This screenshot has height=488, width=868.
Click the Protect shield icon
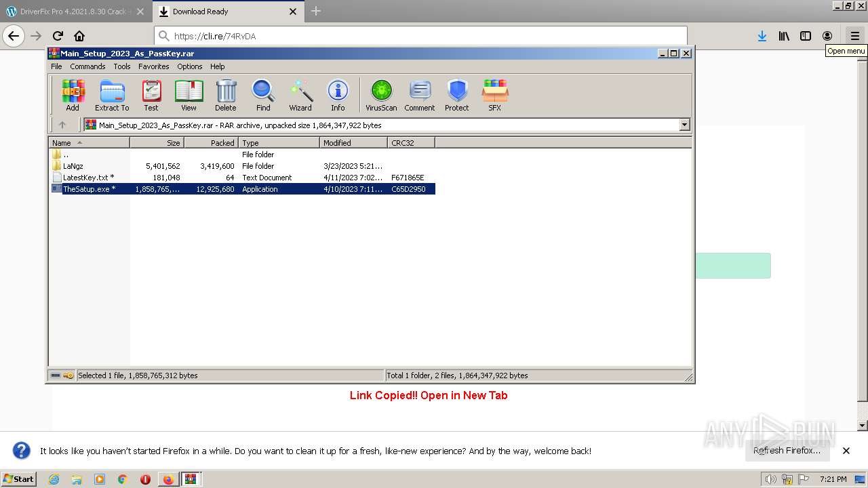coord(457,95)
